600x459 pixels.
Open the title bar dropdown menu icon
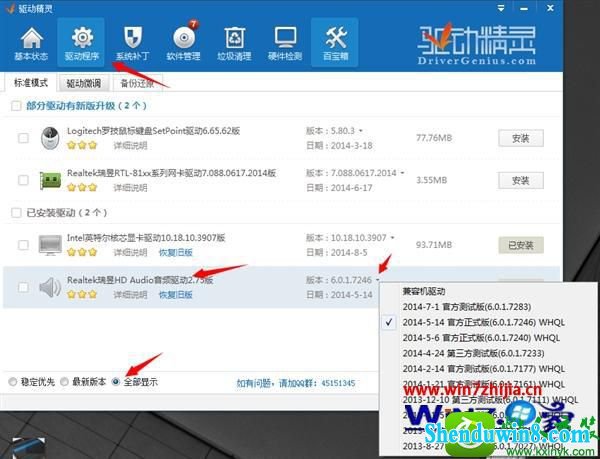coord(501,8)
